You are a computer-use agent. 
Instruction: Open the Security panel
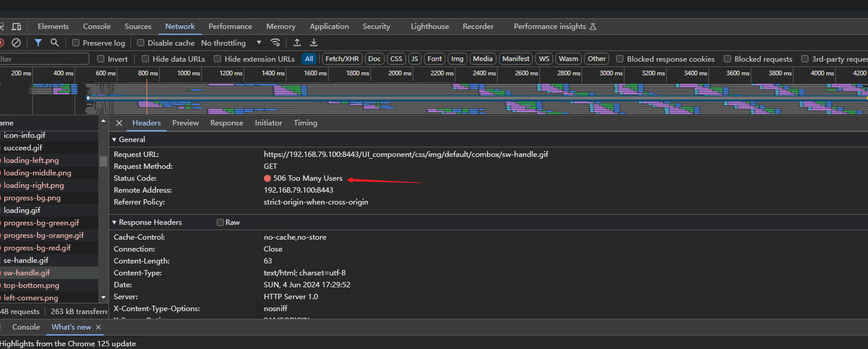376,26
